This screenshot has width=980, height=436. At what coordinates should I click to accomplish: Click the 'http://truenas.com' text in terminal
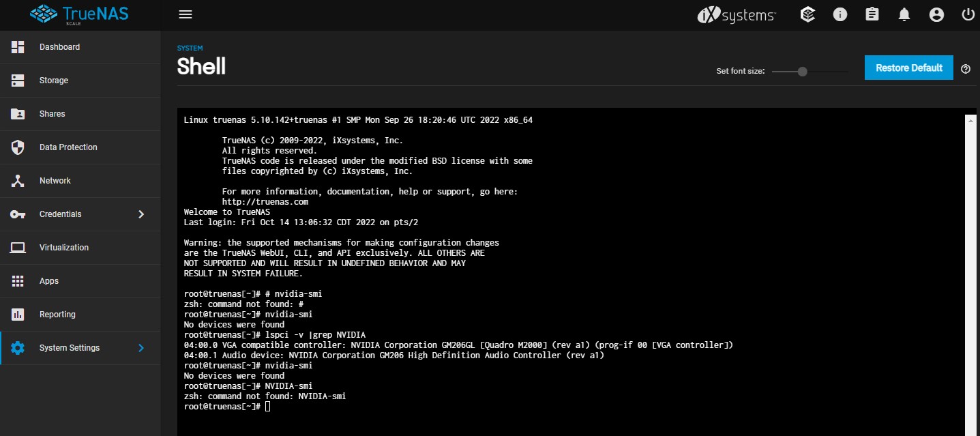coord(265,202)
